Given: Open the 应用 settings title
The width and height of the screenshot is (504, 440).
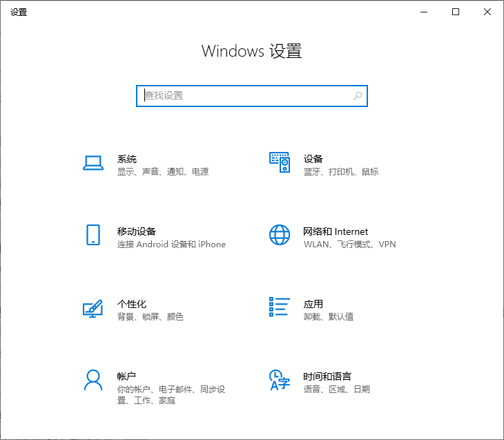Looking at the screenshot, I should (313, 304).
